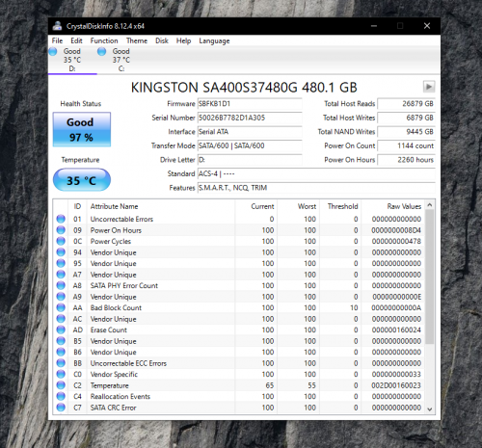The height and width of the screenshot is (448, 482).
Task: Click status icon for SATA PHY Error Count
Action: pyautogui.click(x=61, y=285)
